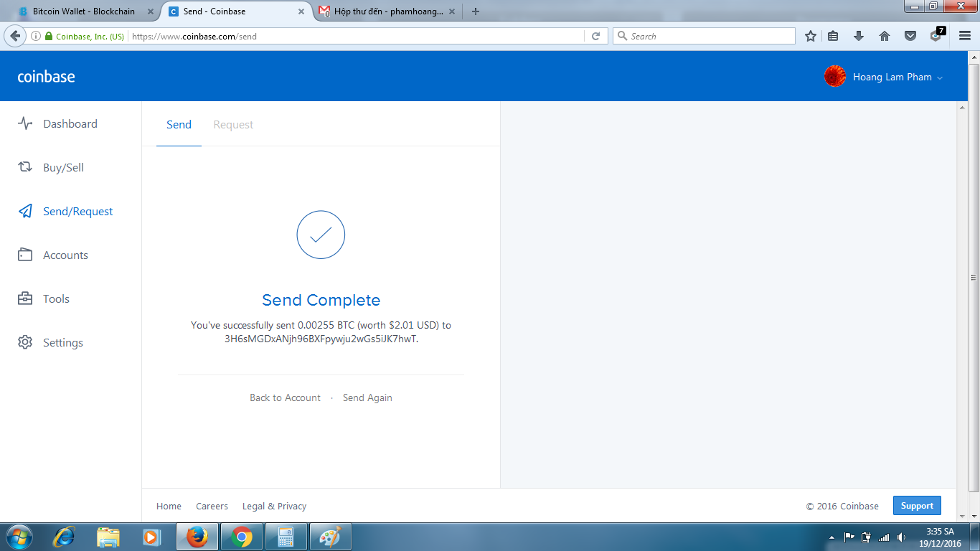Open a new tab with the plus button

point(475,11)
